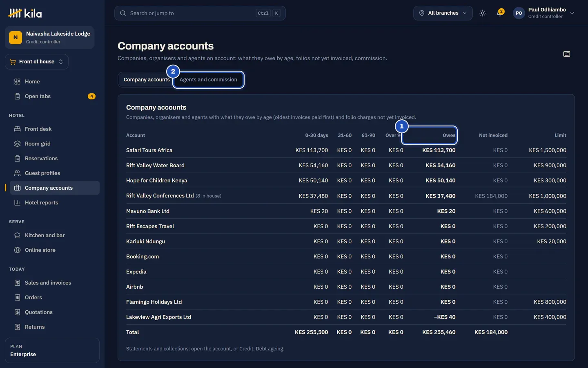Click the Online store globe icon

17,250
